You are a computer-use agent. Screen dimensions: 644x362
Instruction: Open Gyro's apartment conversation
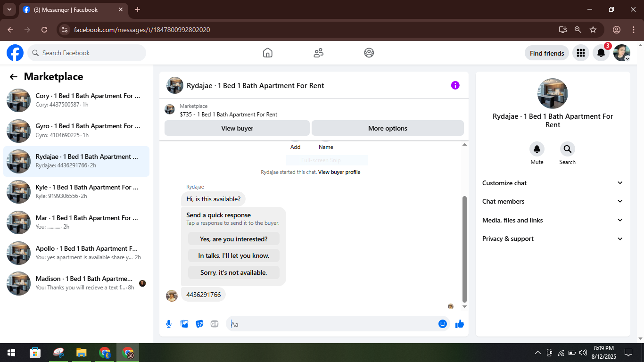[76, 131]
